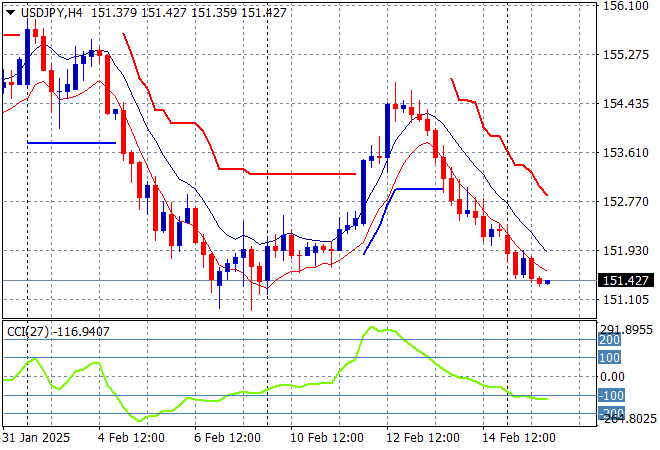The width and height of the screenshot is (660, 450).
Task: Click the 31 Jan 2025 date label
Action: coord(34,437)
